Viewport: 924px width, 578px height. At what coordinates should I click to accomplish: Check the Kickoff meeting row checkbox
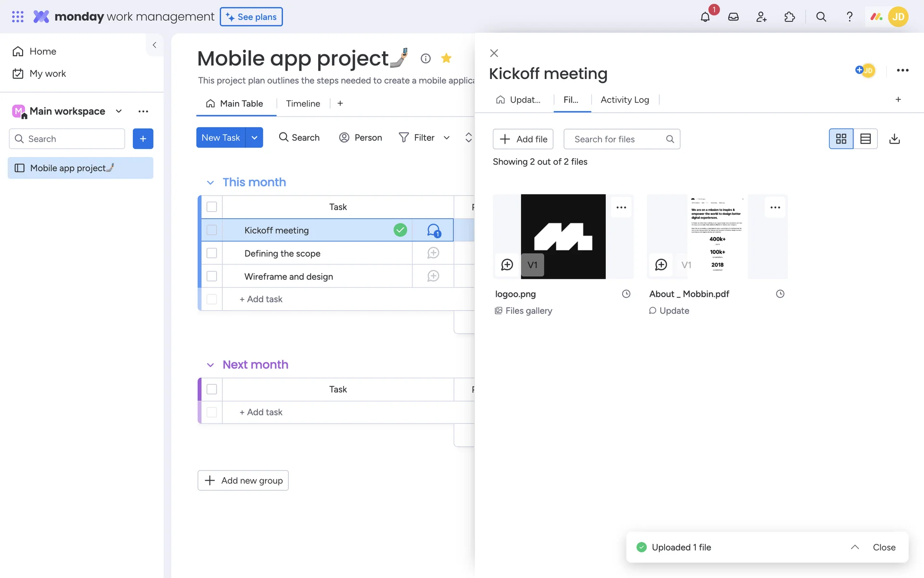pos(212,230)
